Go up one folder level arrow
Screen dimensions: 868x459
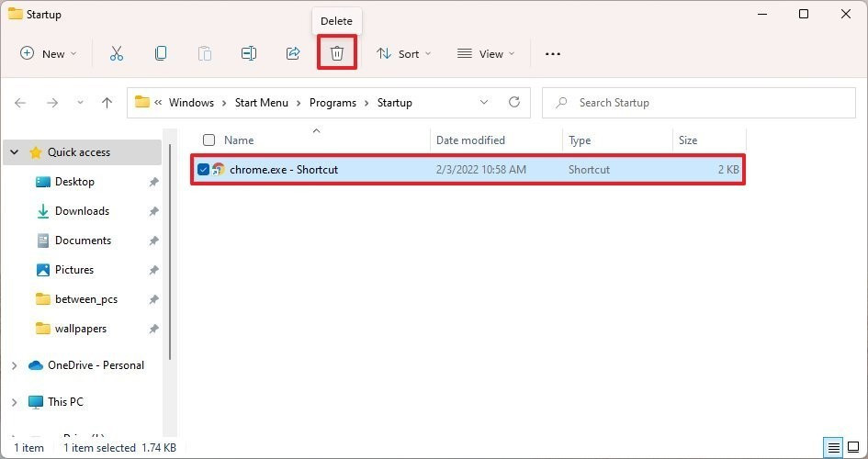pos(107,103)
